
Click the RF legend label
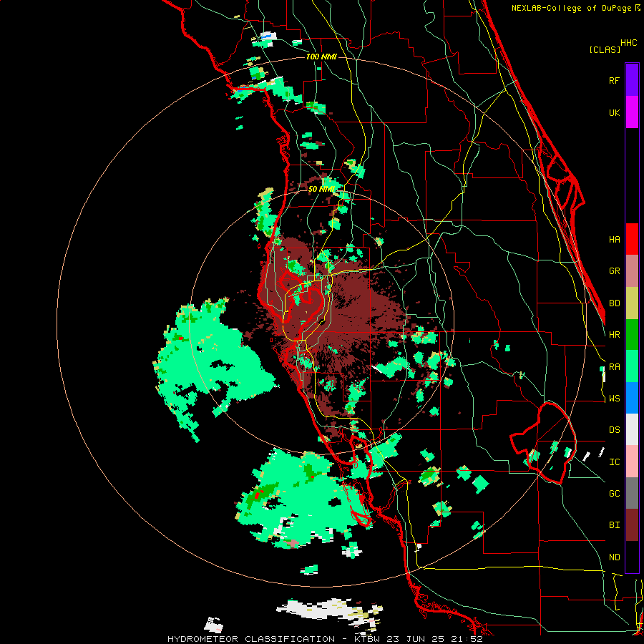coord(614,80)
